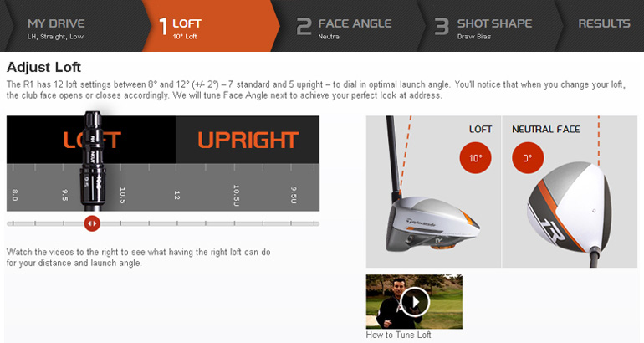Viewport: 644px width, 343px height.
Task: Play the How to Tune Loft video
Action: coord(414,302)
